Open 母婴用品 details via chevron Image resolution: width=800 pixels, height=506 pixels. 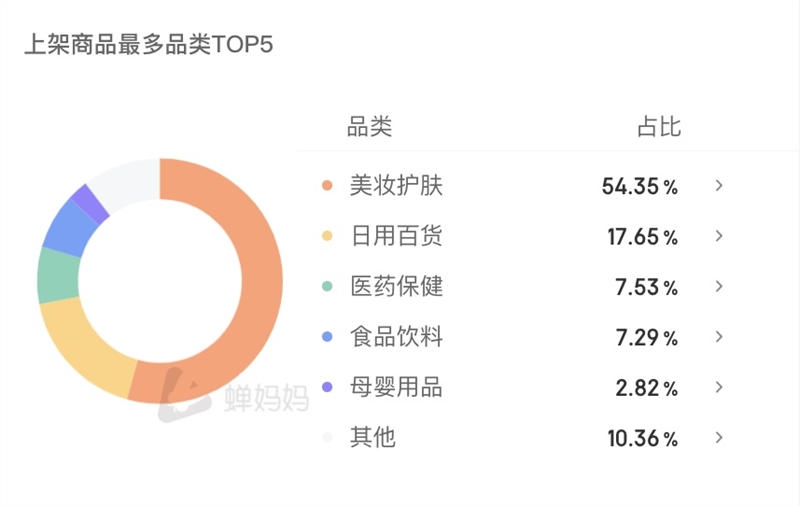(x=719, y=388)
